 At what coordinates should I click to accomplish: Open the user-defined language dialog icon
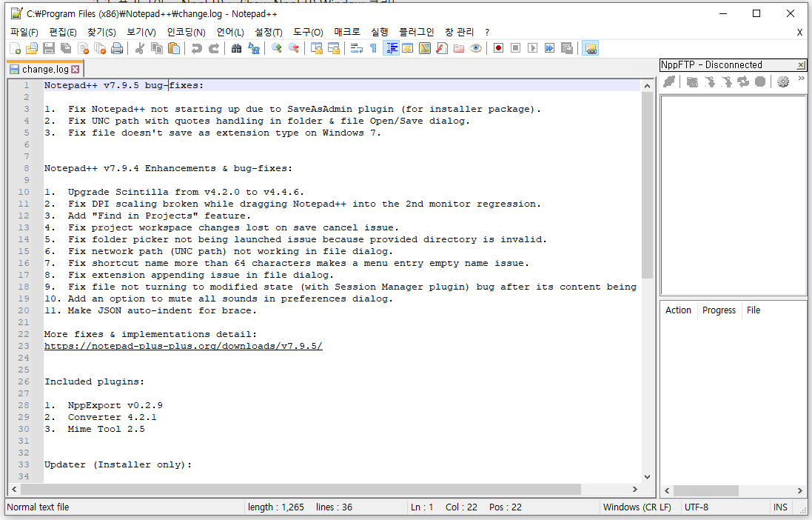408,49
